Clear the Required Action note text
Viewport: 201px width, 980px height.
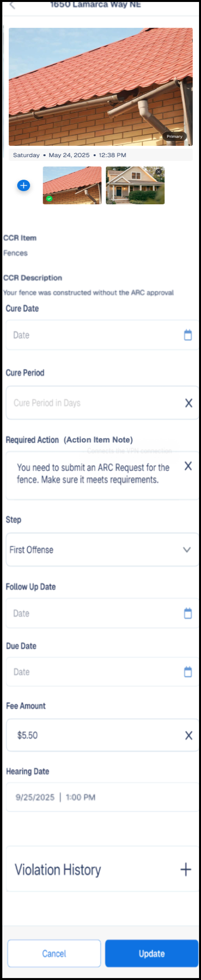[x=188, y=466]
